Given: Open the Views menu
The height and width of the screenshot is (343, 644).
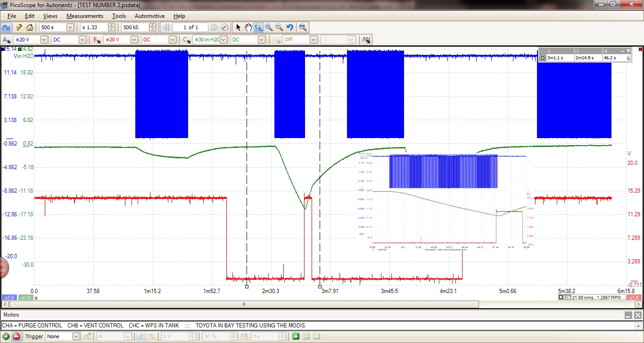Looking at the screenshot, I should tap(50, 16).
